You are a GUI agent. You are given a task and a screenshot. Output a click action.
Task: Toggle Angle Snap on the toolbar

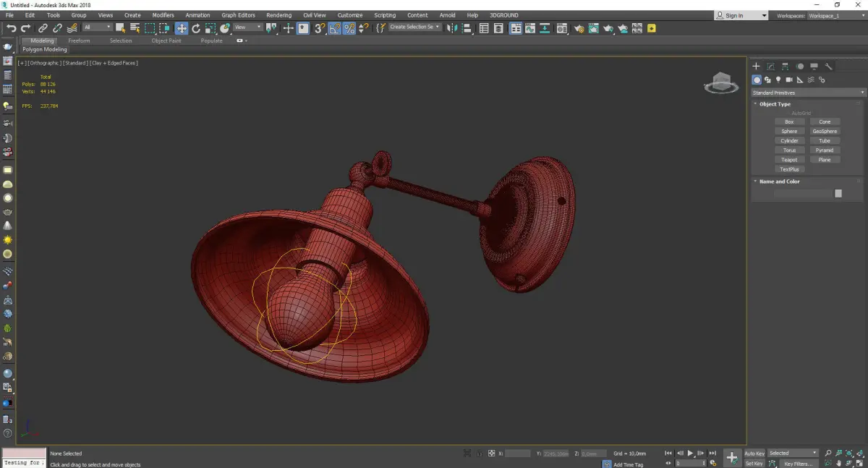click(335, 28)
